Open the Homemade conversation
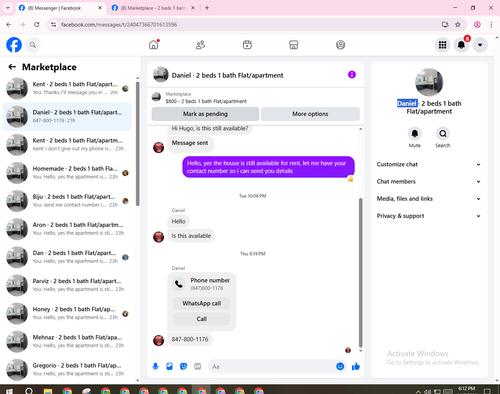Screen dimensions: 500x394 point(67,173)
